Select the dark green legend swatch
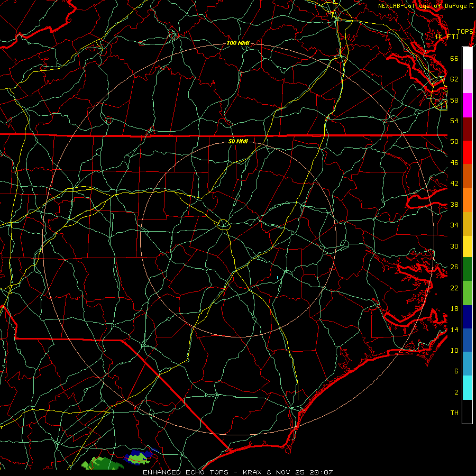 pyautogui.click(x=467, y=269)
